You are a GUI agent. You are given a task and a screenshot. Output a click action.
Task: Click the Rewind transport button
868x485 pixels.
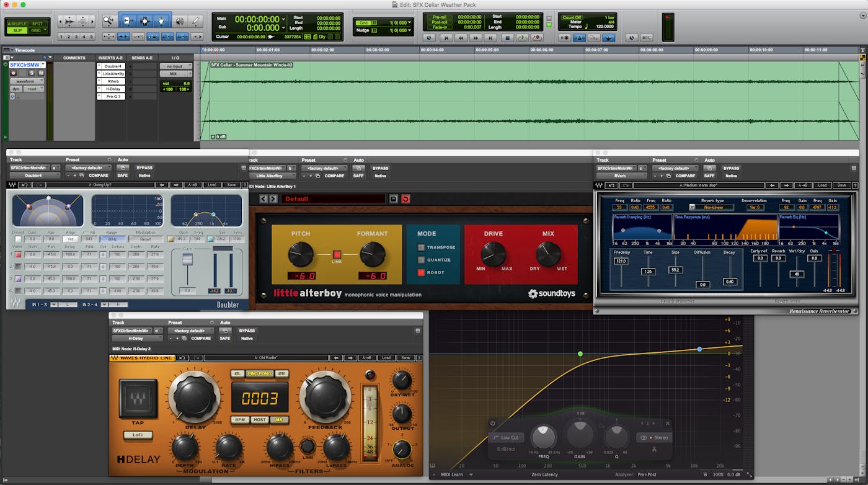[461, 38]
